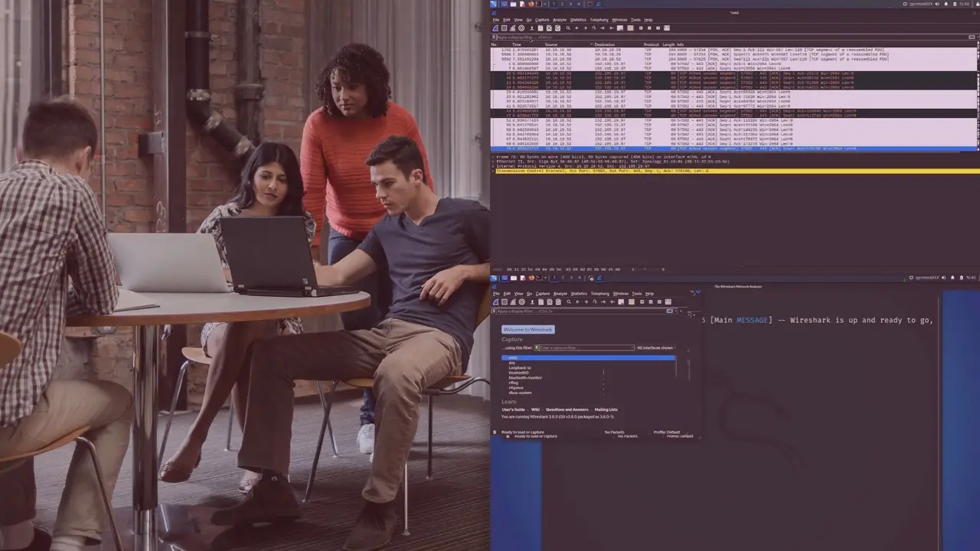
Task: Jump to first packet in upper Wireshark window
Action: (x=603, y=28)
